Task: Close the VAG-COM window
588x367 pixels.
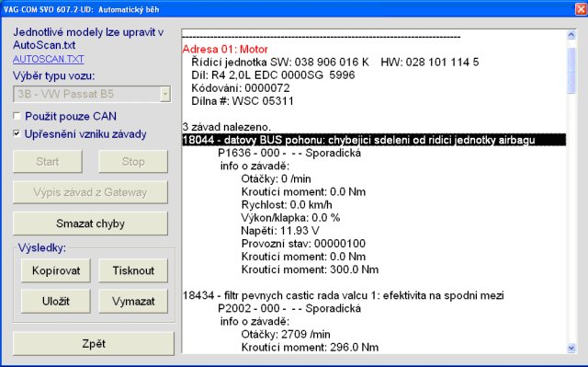Action: tap(581, 9)
